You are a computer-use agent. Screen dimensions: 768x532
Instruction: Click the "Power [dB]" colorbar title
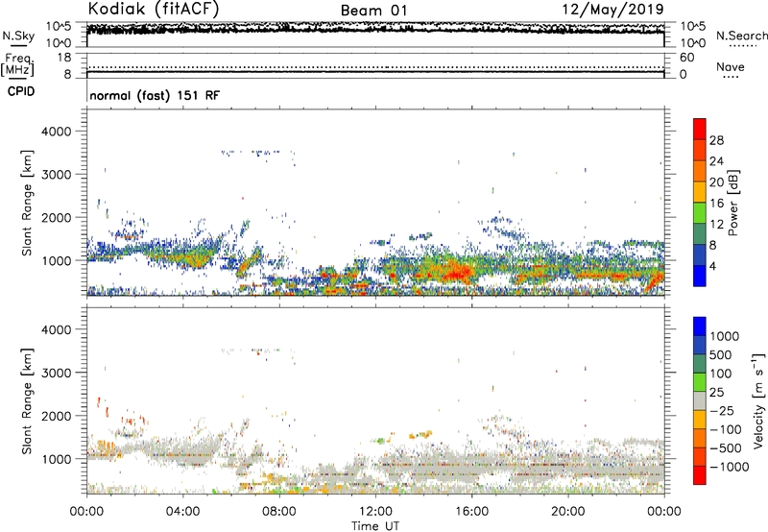[x=732, y=203]
